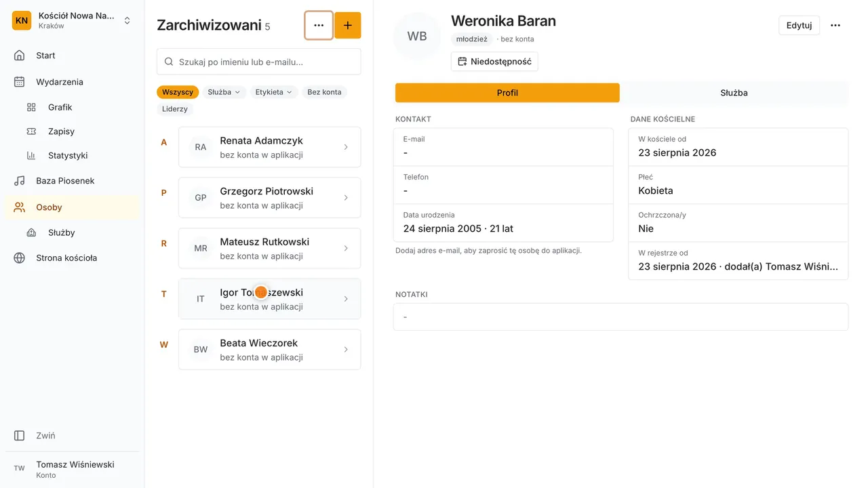Click the Niedostępność calendar icon
Viewport: 868px width, 488px height.
pyautogui.click(x=462, y=62)
